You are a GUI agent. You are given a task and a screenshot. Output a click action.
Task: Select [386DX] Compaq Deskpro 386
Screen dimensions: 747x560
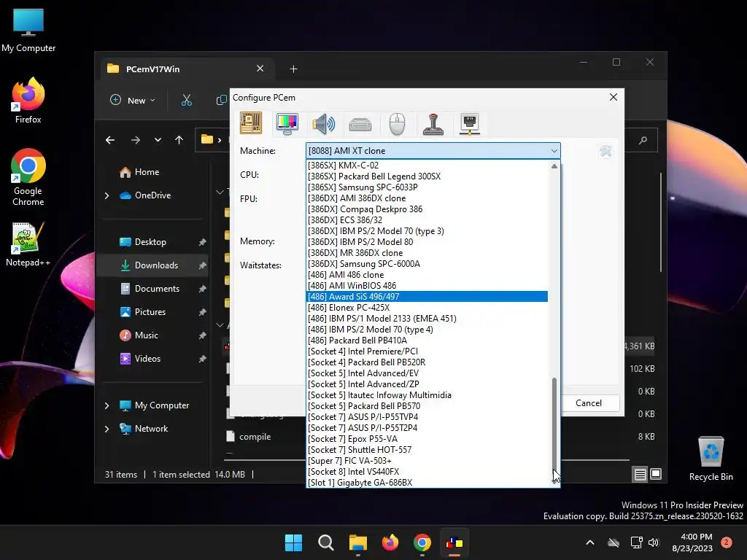click(x=427, y=209)
